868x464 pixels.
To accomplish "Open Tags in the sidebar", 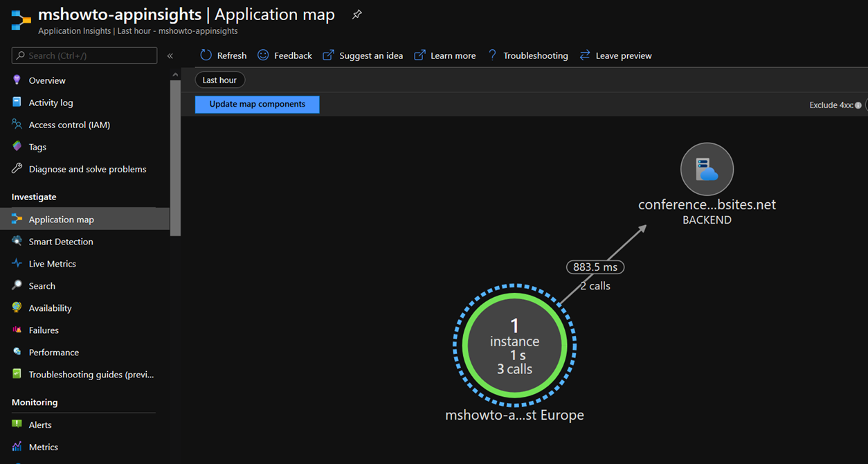I will coord(37,147).
